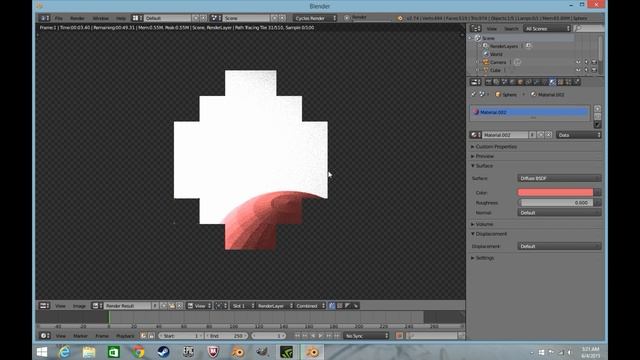Open the Diffuse BSDF surface shader dropdown
Viewport: 640px width, 360px height.
[x=559, y=178]
